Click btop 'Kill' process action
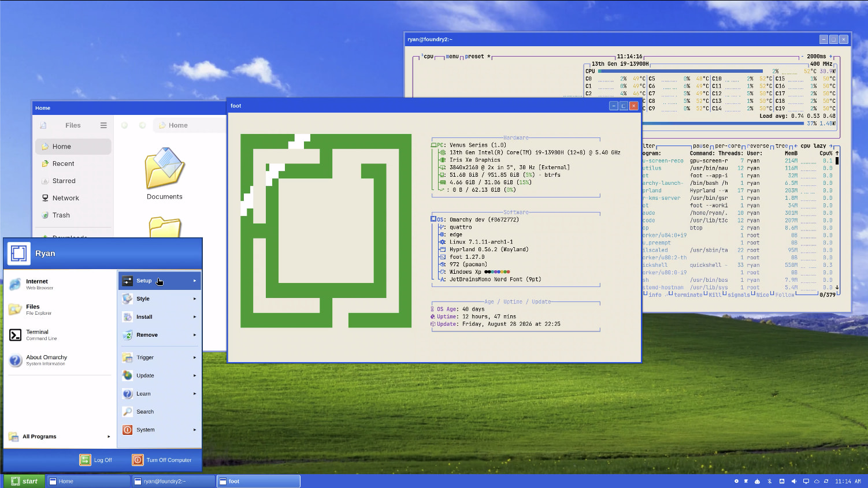This screenshot has height=488, width=868. [x=715, y=295]
